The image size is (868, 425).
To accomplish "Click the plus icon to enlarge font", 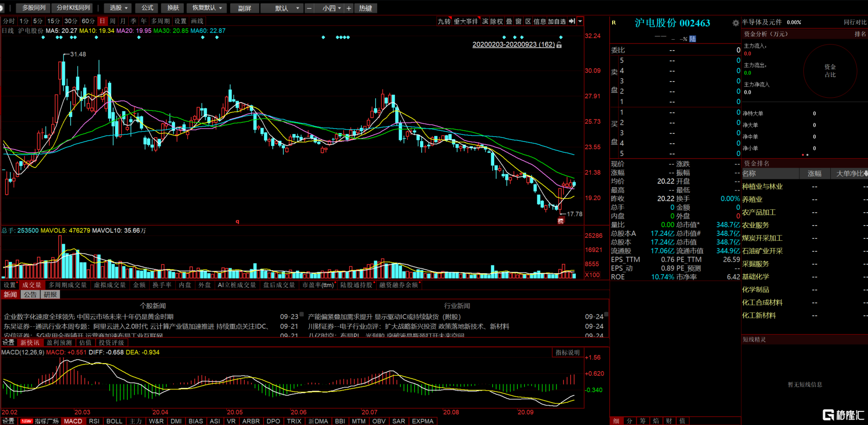I will [x=349, y=8].
